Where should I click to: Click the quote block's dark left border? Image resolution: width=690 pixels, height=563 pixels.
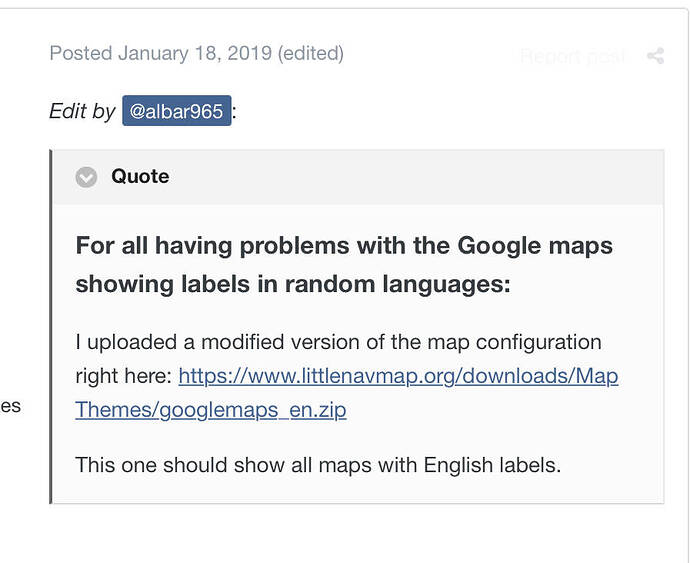point(51,327)
